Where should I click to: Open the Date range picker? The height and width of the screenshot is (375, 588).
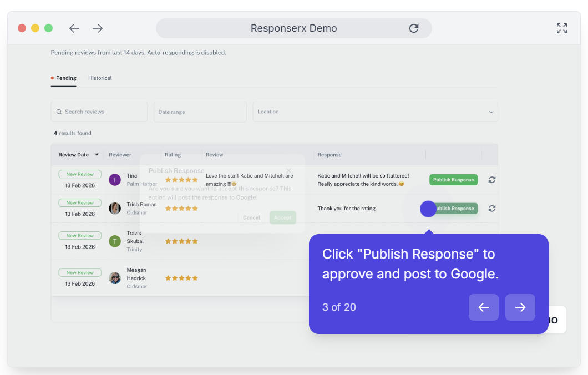click(200, 112)
